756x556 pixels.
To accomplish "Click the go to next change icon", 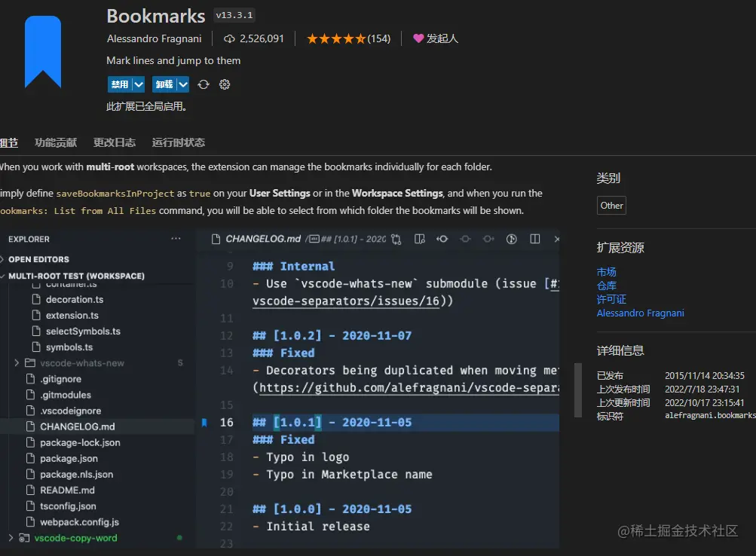I will click(x=488, y=239).
